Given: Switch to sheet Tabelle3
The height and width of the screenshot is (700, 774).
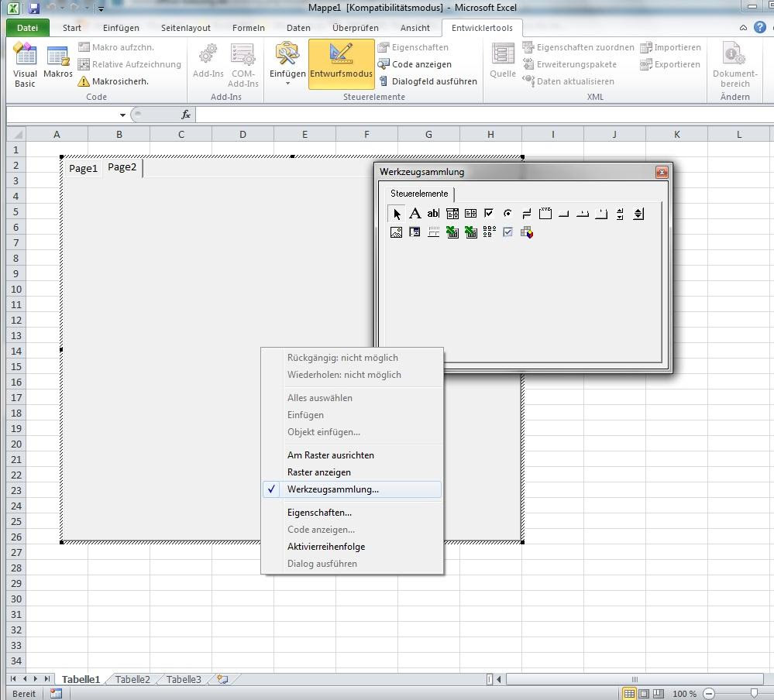Looking at the screenshot, I should (184, 679).
